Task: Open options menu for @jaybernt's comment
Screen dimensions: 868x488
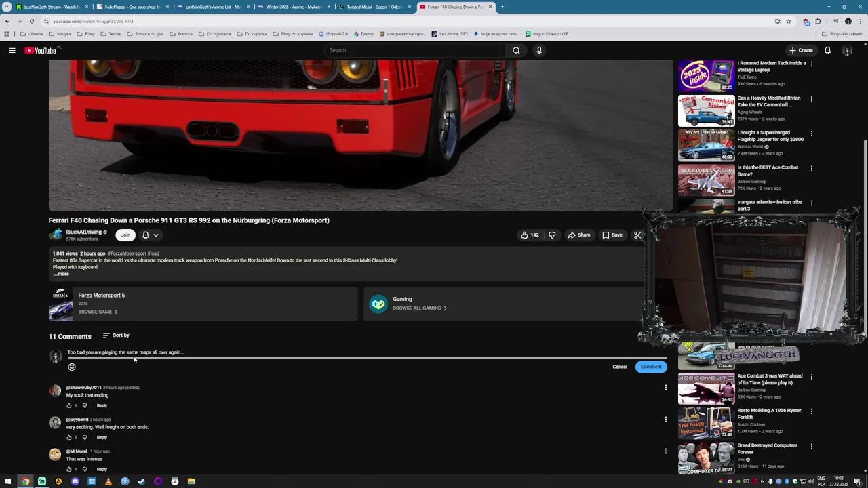Action: (x=665, y=420)
